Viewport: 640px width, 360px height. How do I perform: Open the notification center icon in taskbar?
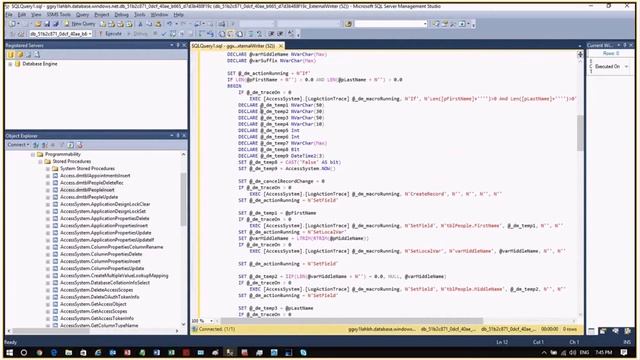624,353
